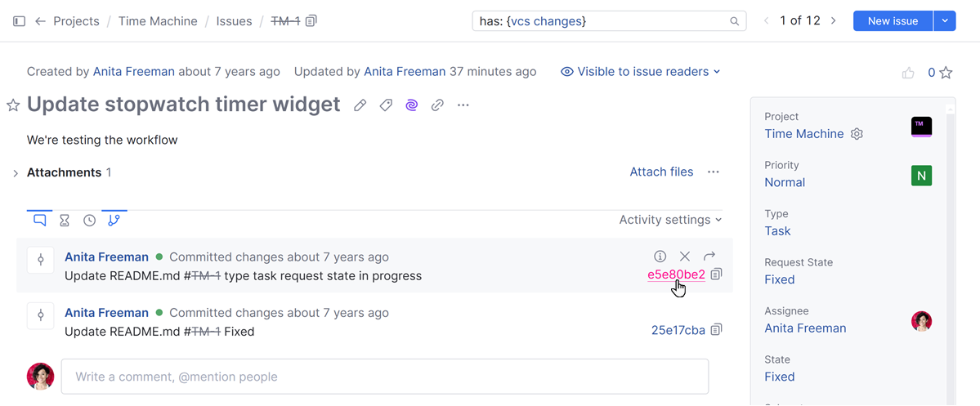Screen dimensions: 980x406
Task: Toggle VCS changes in activity filter
Action: pos(114,220)
